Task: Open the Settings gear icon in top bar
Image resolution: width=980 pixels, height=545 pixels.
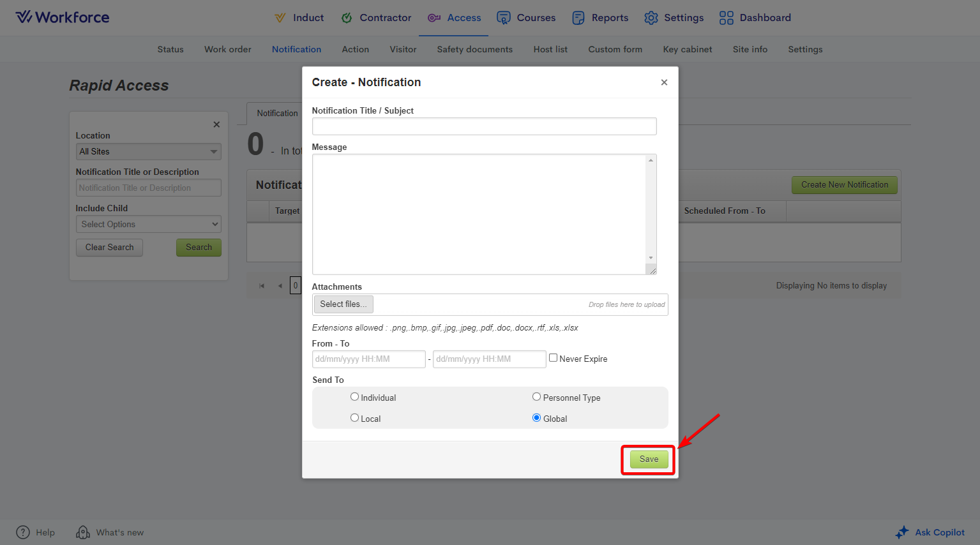Action: tap(651, 18)
